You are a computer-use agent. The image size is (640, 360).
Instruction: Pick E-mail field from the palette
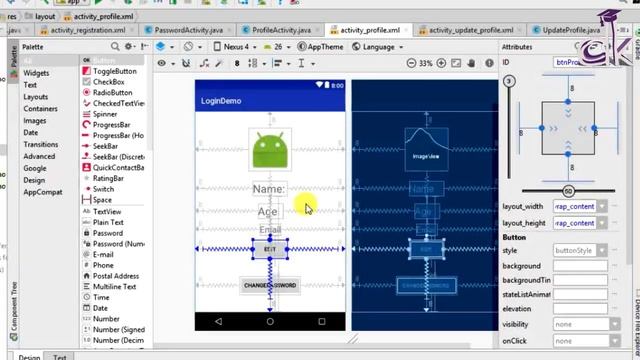click(99, 254)
